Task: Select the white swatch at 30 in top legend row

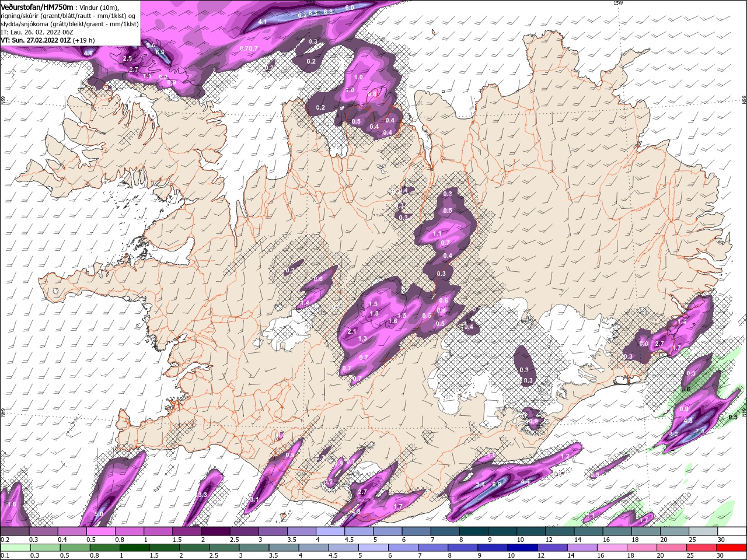Action: [x=732, y=531]
